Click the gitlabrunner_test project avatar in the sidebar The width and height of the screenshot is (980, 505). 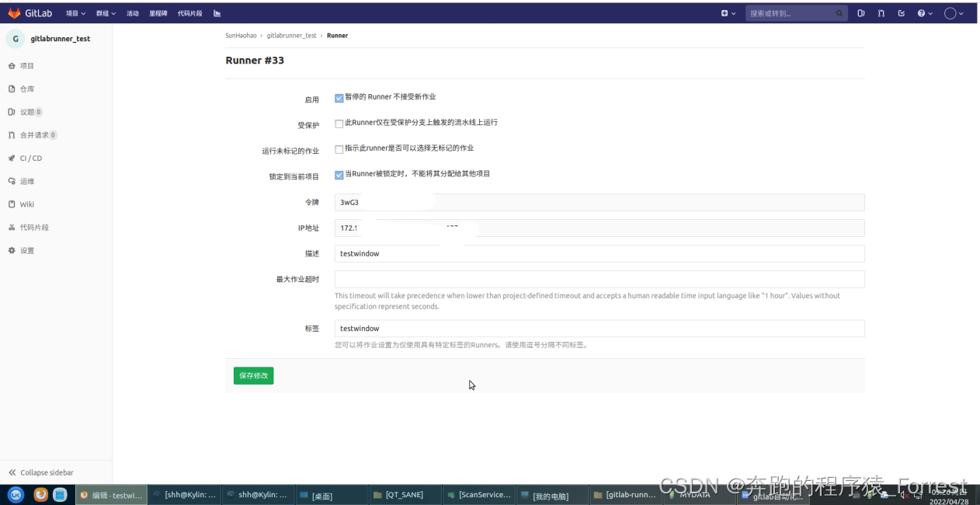16,38
